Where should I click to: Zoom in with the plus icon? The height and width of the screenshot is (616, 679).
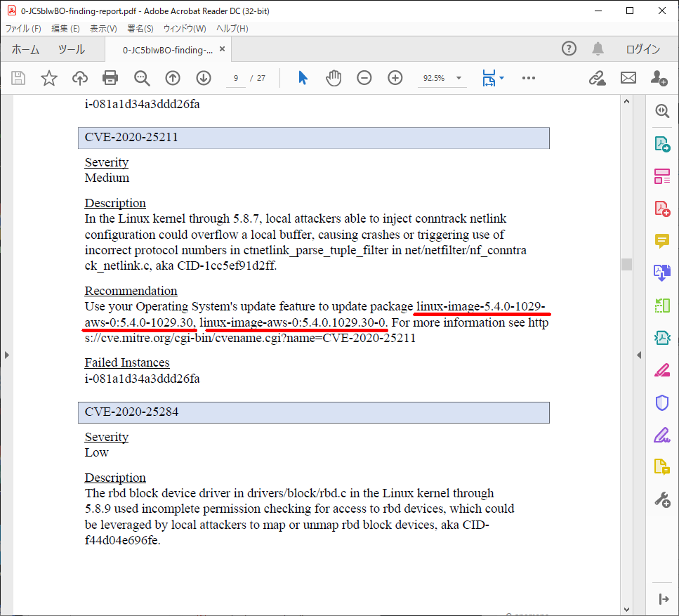395,78
